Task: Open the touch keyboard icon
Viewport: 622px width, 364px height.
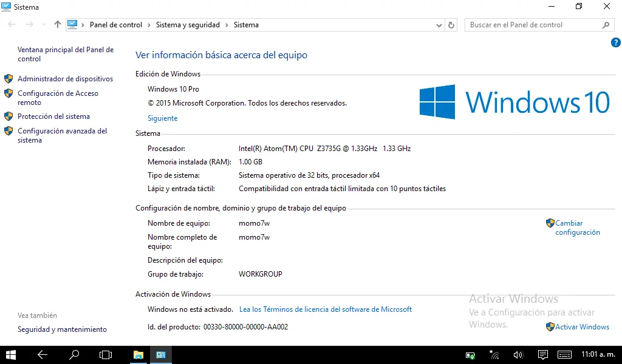Action: tap(564, 355)
